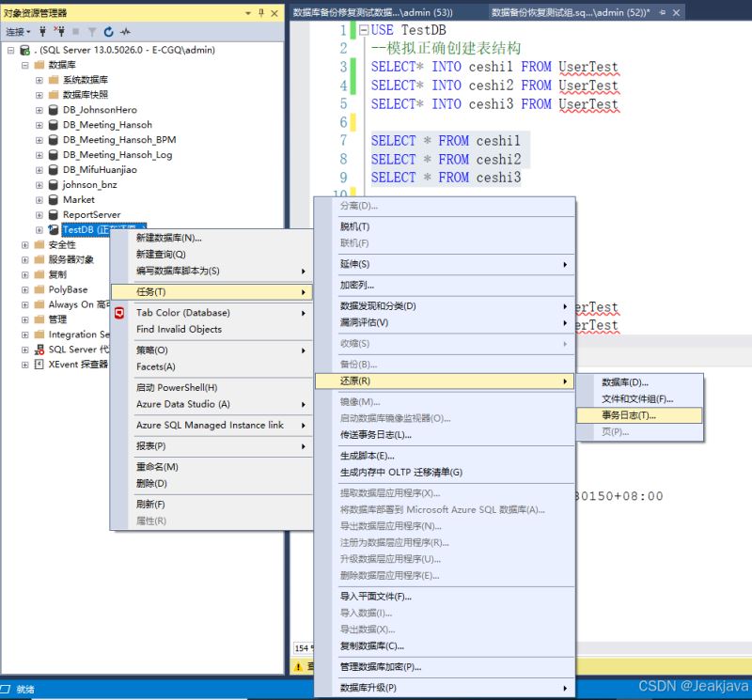
Task: Open the 连接 dropdown in Object Explorer
Action: coord(18,32)
